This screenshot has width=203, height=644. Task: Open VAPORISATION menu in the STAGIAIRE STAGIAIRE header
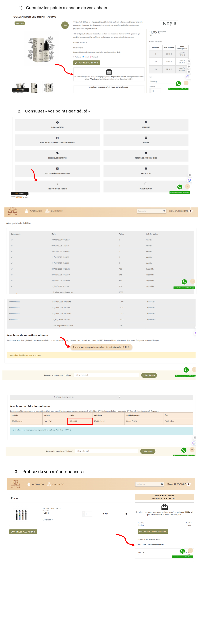point(36,484)
